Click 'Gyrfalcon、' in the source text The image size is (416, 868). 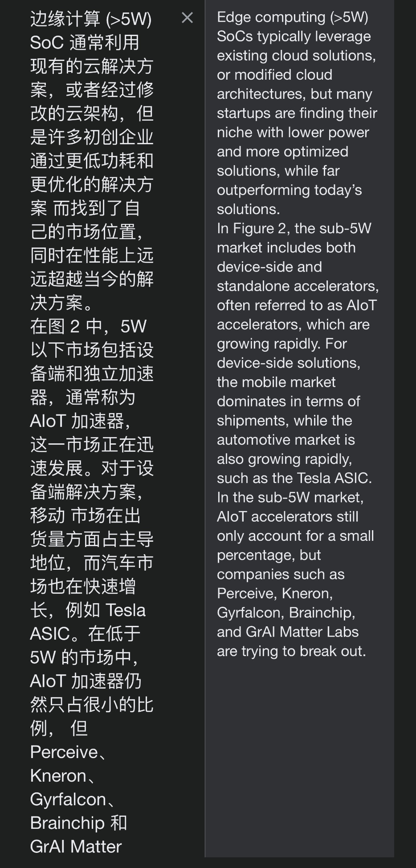coord(73,799)
